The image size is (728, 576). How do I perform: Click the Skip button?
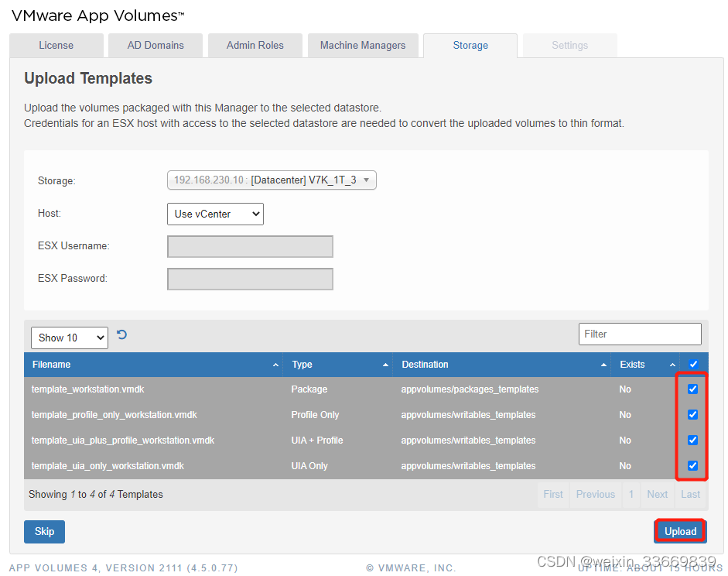(45, 531)
